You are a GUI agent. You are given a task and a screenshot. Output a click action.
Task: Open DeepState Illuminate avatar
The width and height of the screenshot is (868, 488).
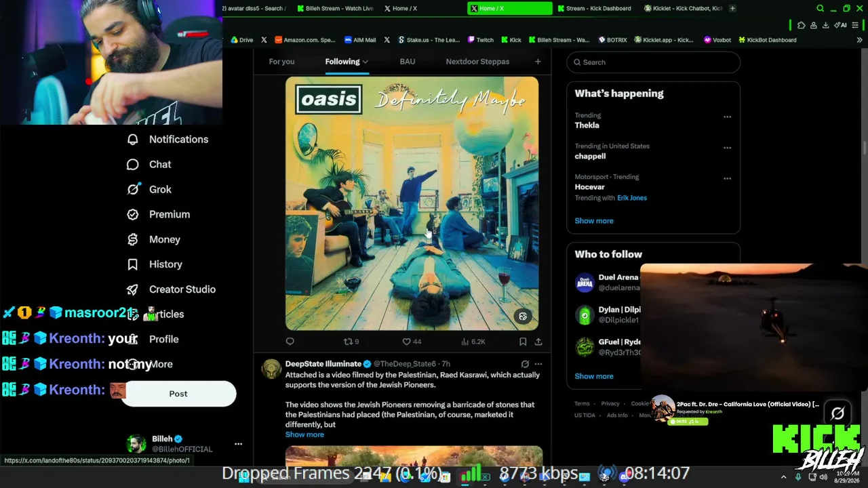tap(271, 369)
